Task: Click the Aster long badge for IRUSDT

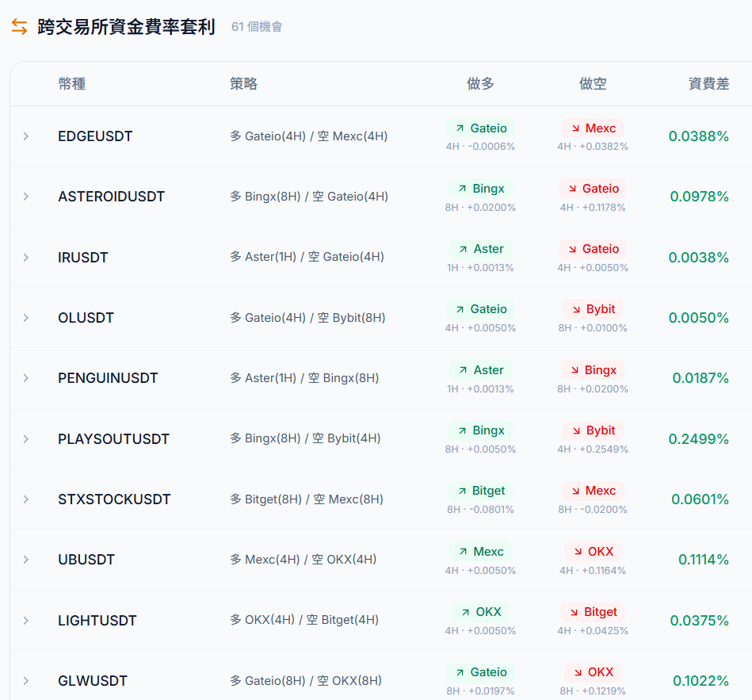Action: [x=480, y=249]
